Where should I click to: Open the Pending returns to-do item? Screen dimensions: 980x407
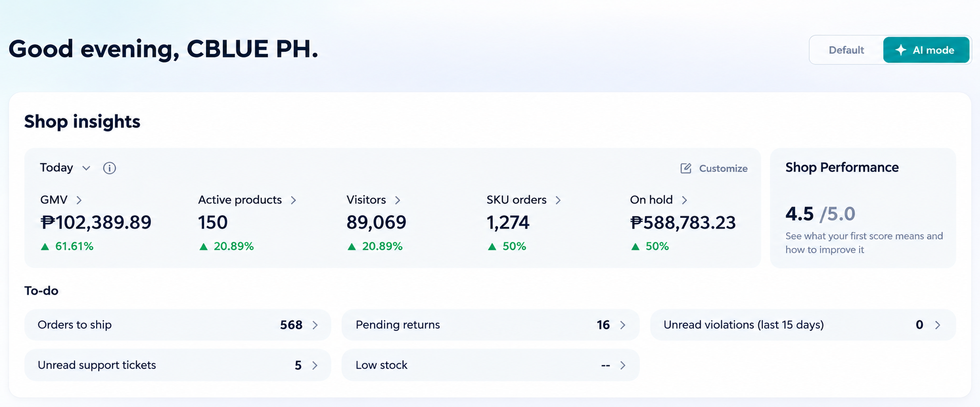click(491, 325)
